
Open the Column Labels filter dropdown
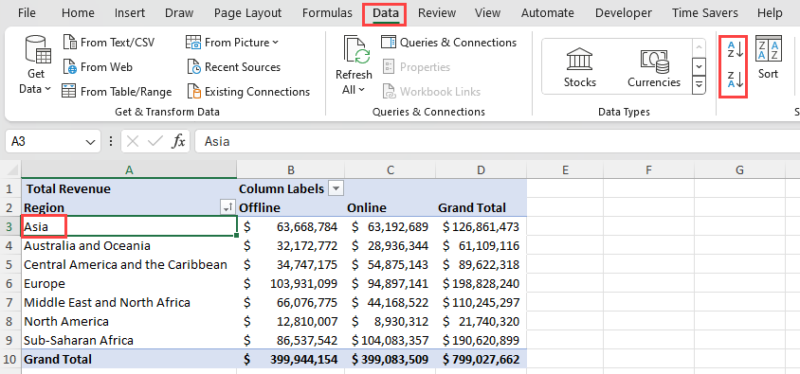336,189
